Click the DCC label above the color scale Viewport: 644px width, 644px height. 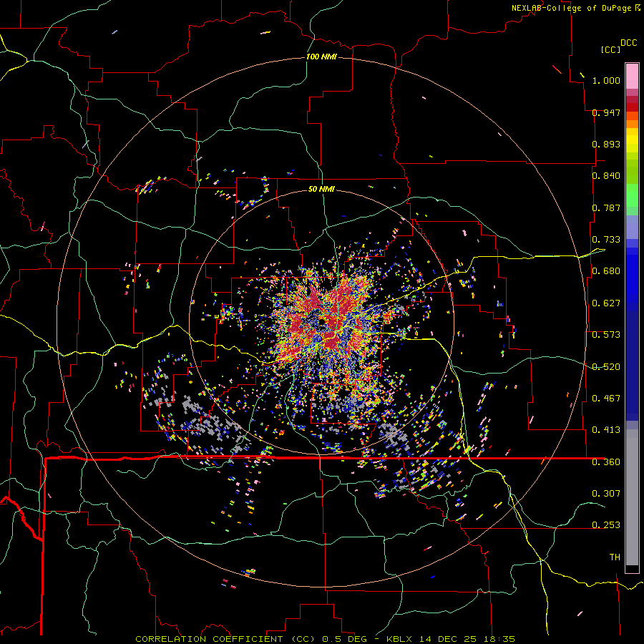pyautogui.click(x=628, y=43)
